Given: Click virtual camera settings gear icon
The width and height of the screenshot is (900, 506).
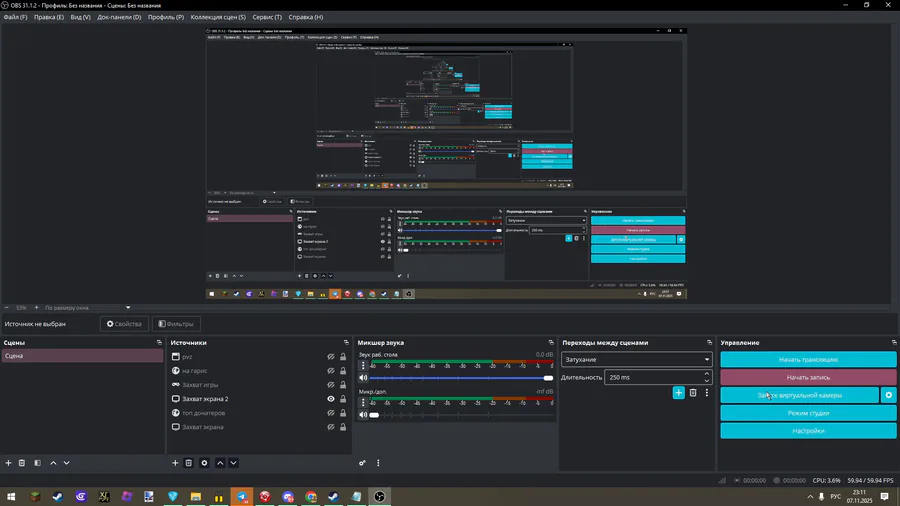Looking at the screenshot, I should coord(889,395).
